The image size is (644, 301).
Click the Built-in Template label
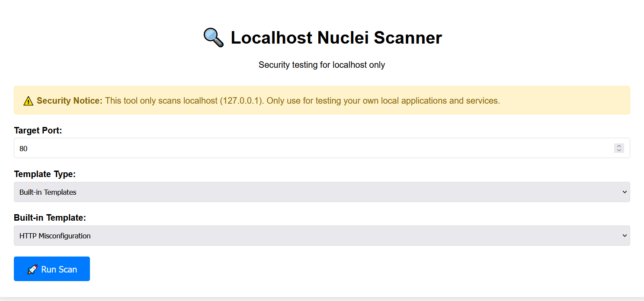(x=50, y=218)
